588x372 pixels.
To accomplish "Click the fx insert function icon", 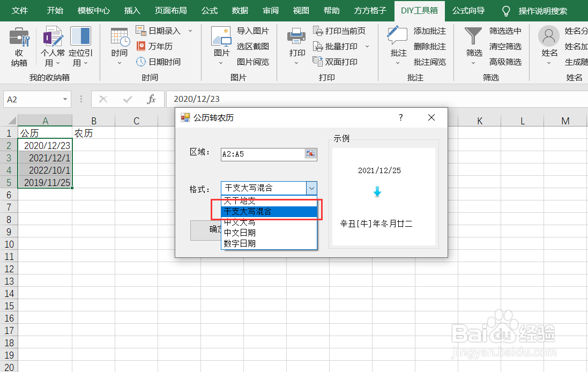I will point(151,99).
